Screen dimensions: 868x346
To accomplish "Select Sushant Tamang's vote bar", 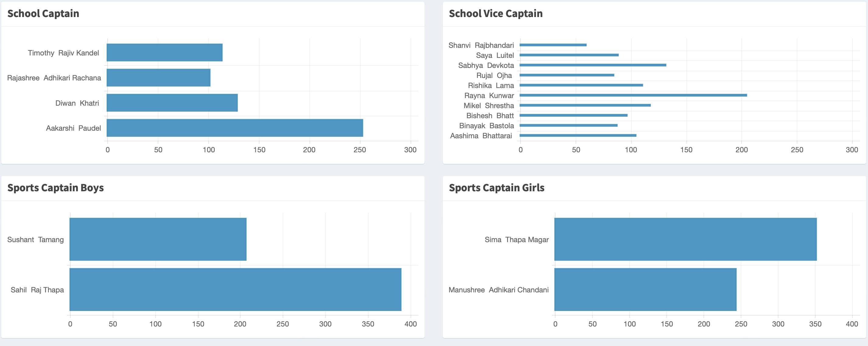I will coord(158,239).
